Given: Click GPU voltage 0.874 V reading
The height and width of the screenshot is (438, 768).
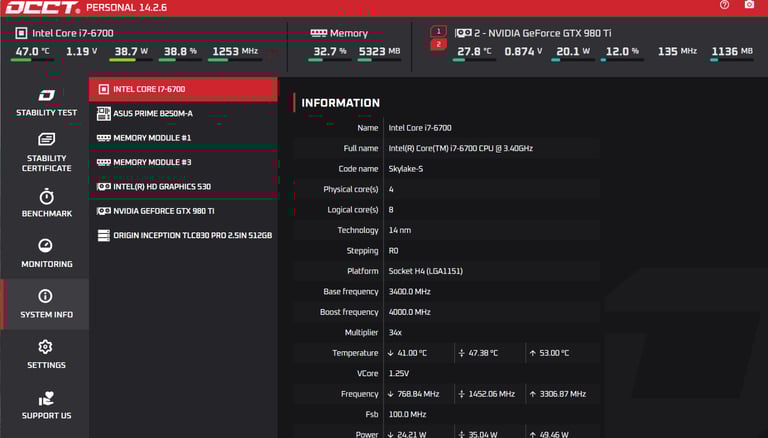Looking at the screenshot, I should coord(523,51).
